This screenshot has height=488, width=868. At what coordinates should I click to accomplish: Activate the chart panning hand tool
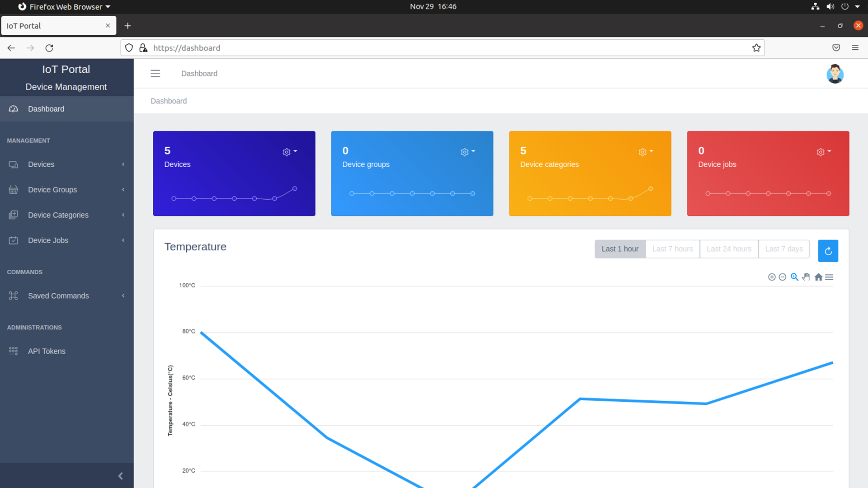click(806, 277)
